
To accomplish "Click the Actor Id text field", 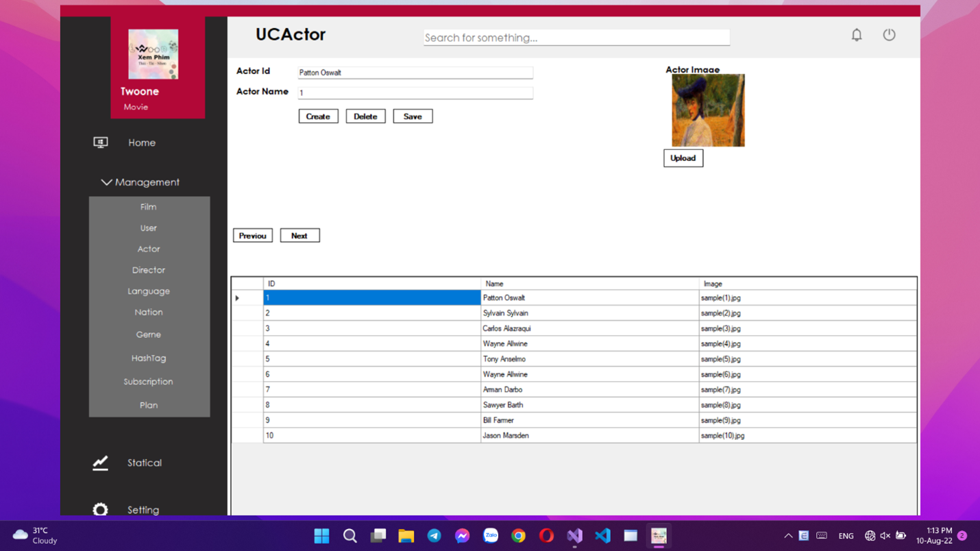I will 415,73.
